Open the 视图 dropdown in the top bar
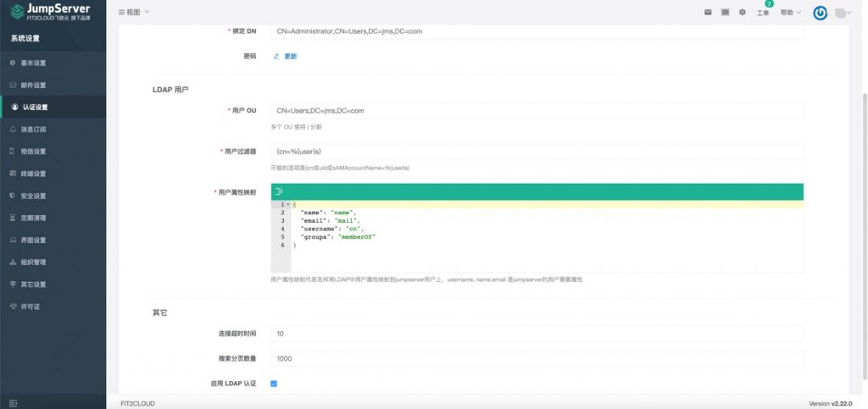 pos(134,12)
